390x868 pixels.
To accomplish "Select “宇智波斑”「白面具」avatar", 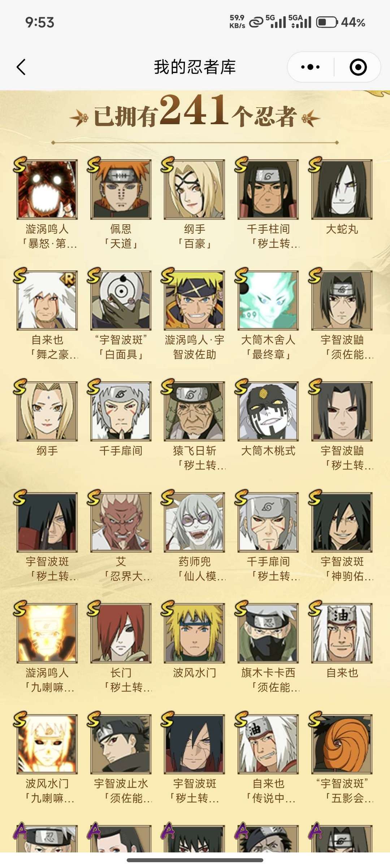I will pyautogui.click(x=121, y=300).
